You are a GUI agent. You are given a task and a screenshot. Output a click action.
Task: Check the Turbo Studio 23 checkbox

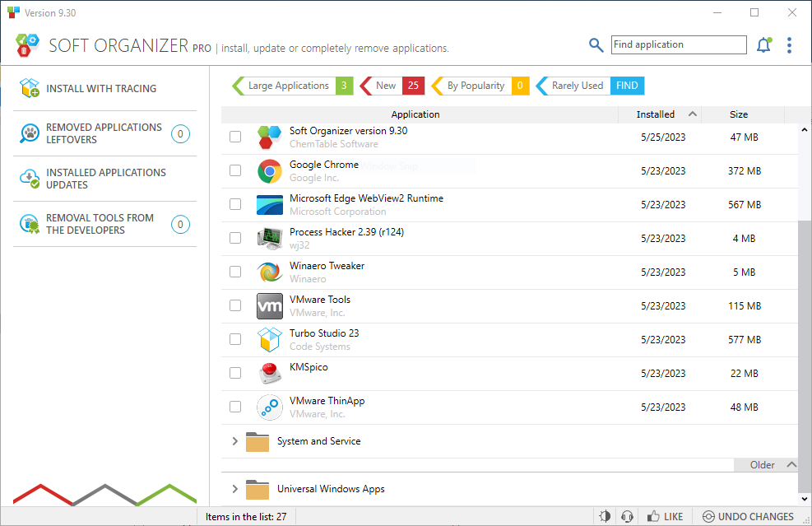[x=235, y=338]
